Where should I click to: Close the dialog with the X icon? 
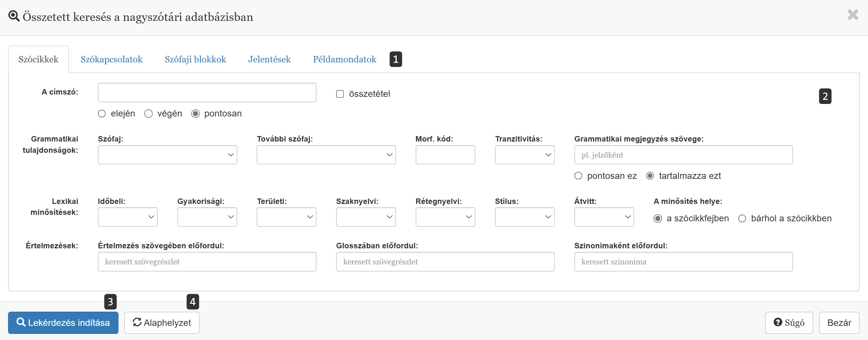coord(853,15)
